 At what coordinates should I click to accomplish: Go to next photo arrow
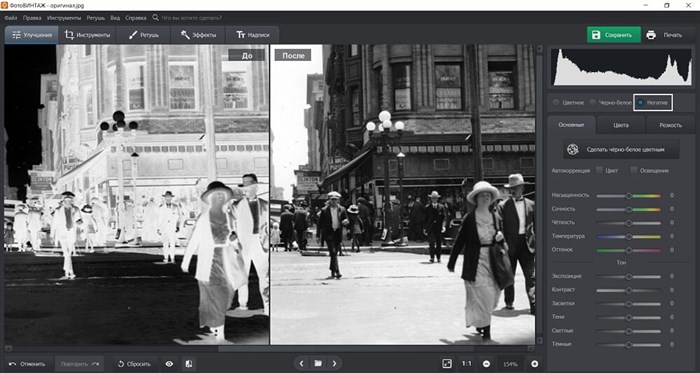[334, 364]
